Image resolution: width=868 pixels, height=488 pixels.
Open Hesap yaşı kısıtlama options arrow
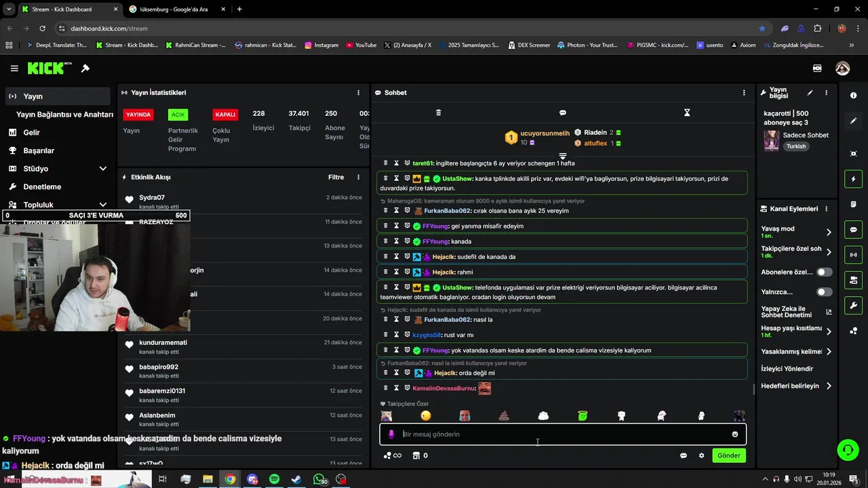[829, 331]
